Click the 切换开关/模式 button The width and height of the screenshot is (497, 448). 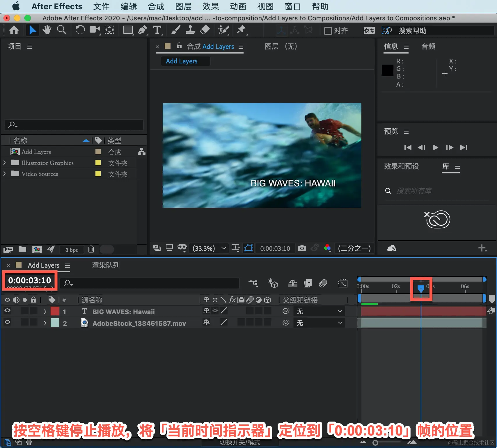coord(240,442)
